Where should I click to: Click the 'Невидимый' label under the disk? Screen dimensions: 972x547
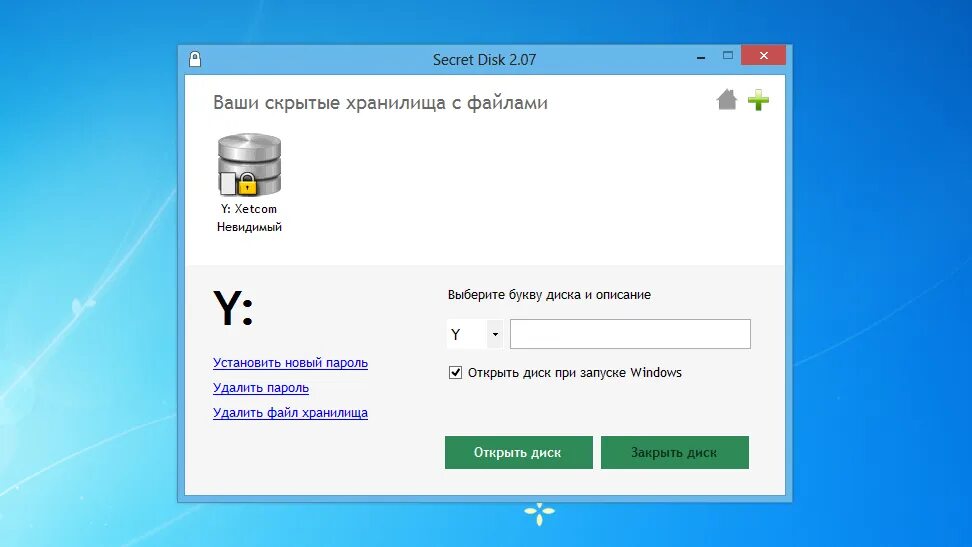[x=249, y=227]
